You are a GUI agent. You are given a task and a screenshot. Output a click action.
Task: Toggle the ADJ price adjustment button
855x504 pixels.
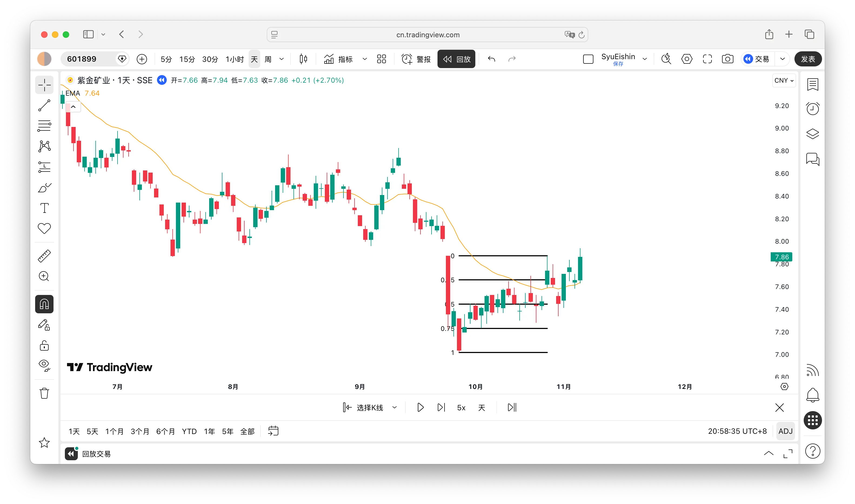pyautogui.click(x=785, y=431)
